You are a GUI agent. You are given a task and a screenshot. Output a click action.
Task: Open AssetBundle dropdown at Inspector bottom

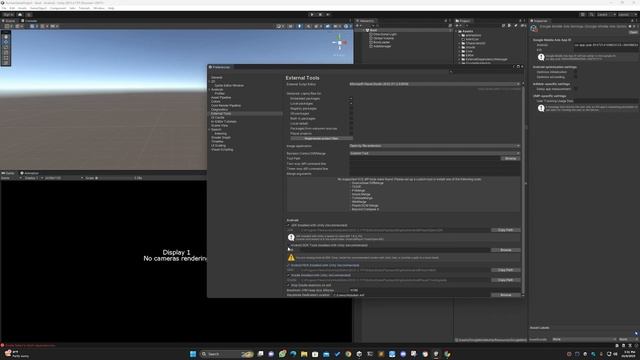click(584, 339)
